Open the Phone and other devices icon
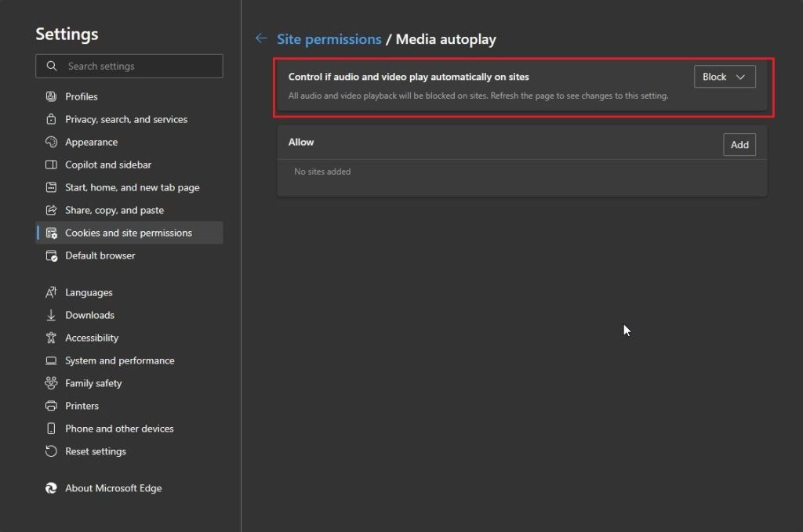The image size is (803, 532). point(50,428)
